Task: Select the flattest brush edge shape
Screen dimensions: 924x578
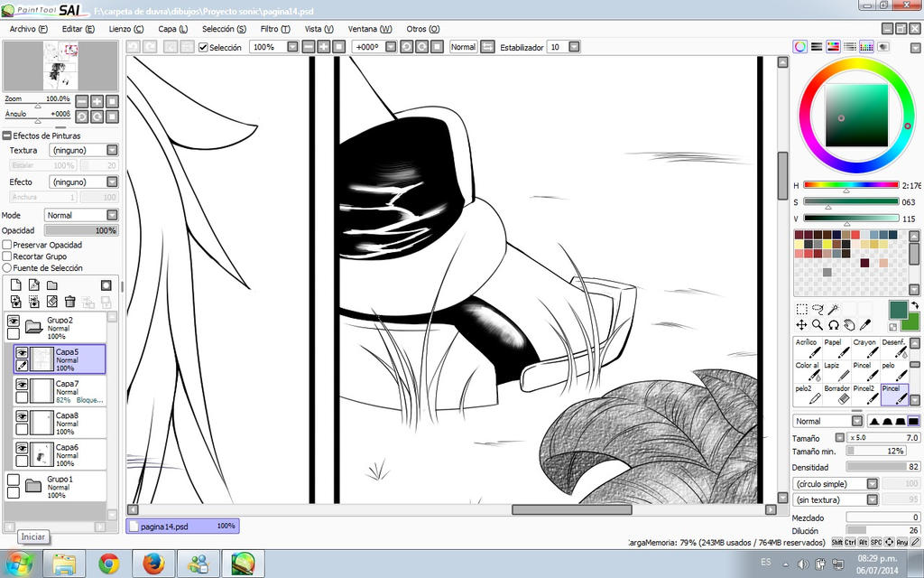Action: point(913,421)
